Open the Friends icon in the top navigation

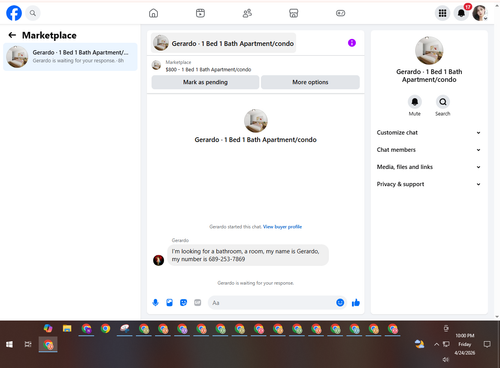(247, 13)
